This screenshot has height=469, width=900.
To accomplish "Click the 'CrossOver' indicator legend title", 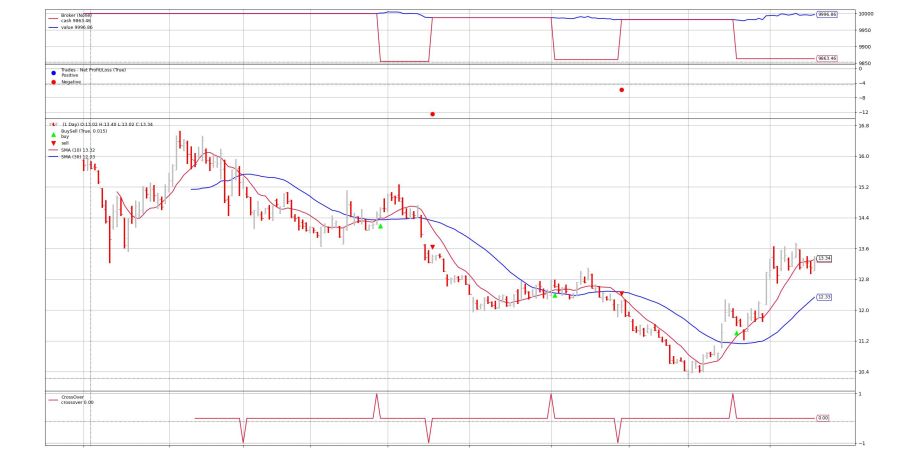I will tap(72, 397).
